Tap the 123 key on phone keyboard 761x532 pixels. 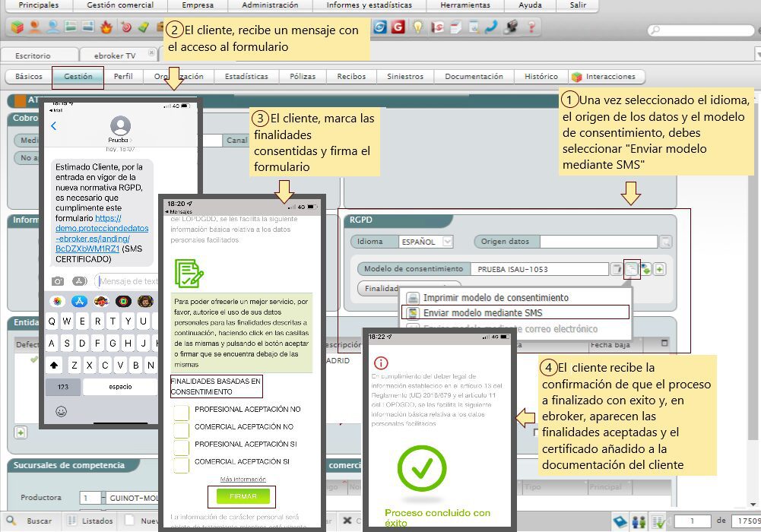[63, 387]
